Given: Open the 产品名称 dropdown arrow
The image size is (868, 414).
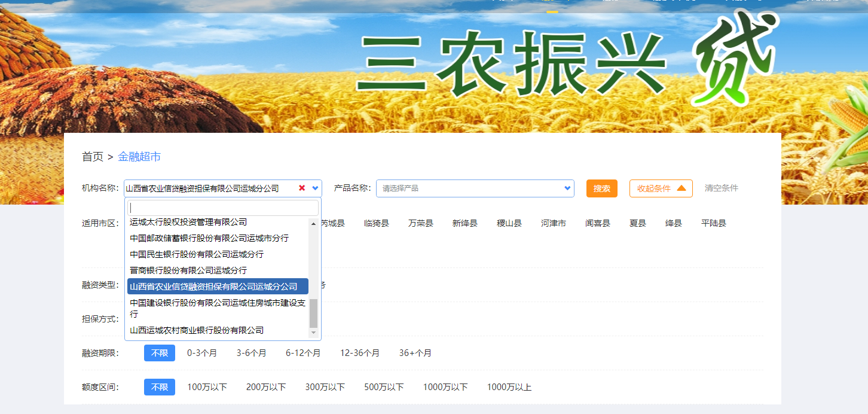Looking at the screenshot, I should [567, 188].
